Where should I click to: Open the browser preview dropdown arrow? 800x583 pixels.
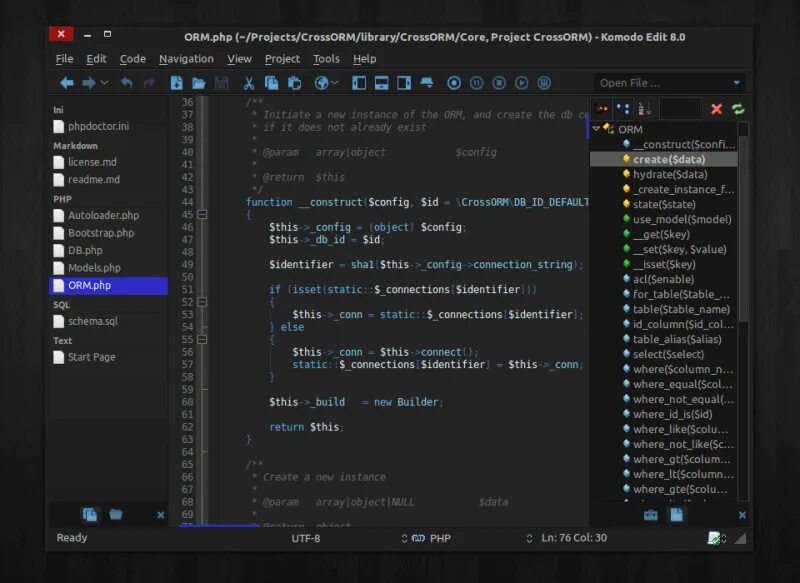[x=335, y=83]
